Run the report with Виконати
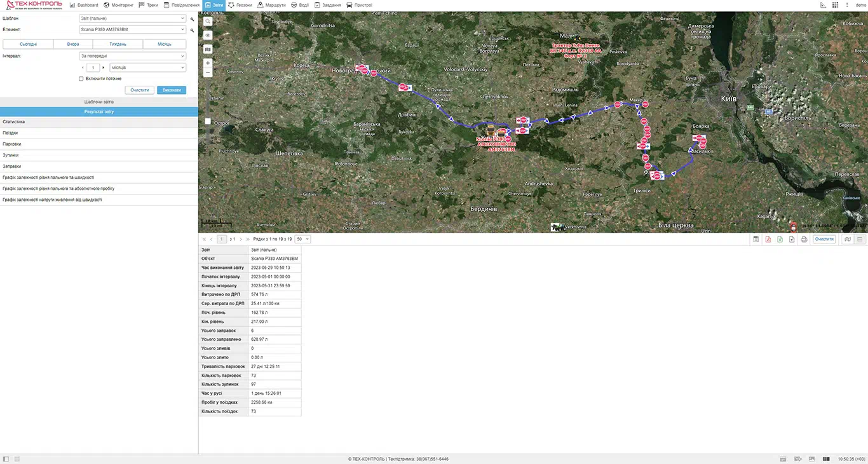Viewport: 868px width, 464px height. pyautogui.click(x=172, y=90)
